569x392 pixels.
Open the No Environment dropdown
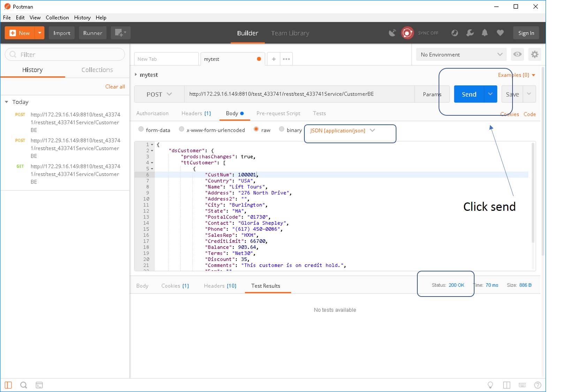(461, 54)
